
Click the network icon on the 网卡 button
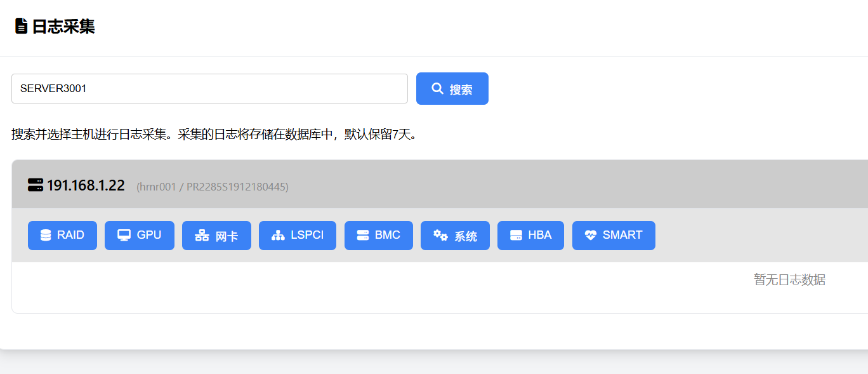click(x=201, y=235)
